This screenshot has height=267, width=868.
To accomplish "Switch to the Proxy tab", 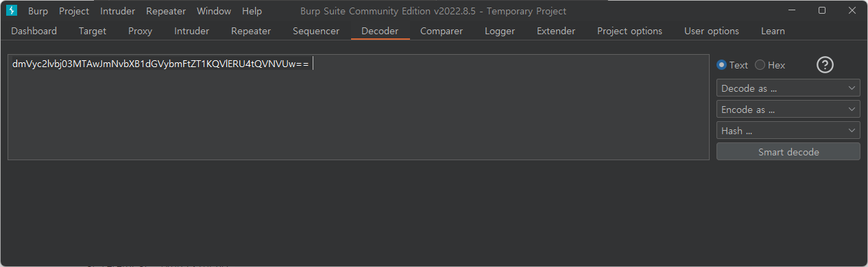I will (x=140, y=31).
